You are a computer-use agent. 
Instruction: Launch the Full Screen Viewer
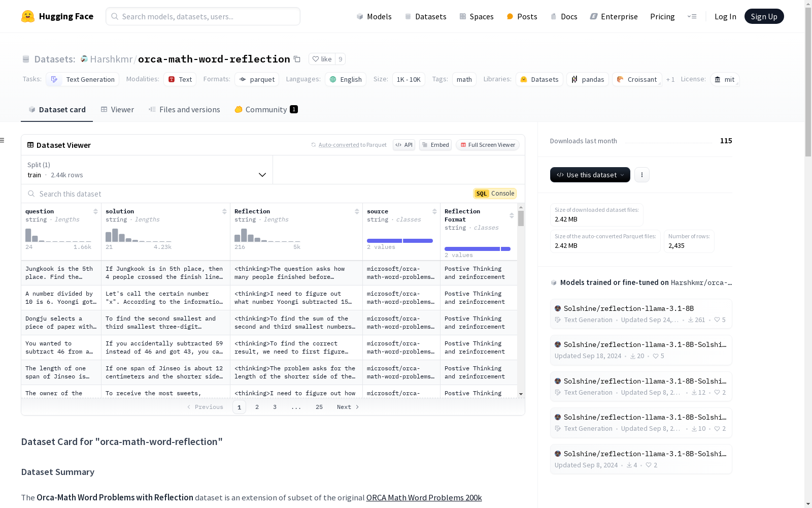pyautogui.click(x=488, y=145)
